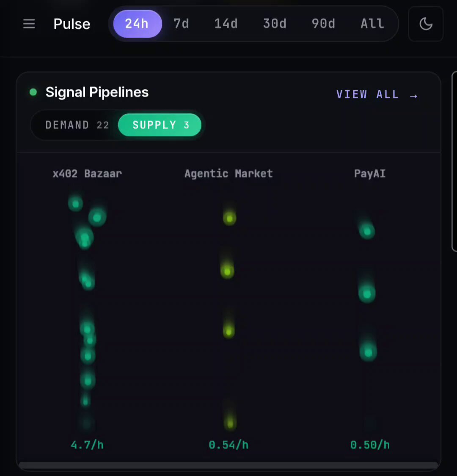457x476 pixels.
Task: Switch to the 7d time range
Action: (182, 24)
